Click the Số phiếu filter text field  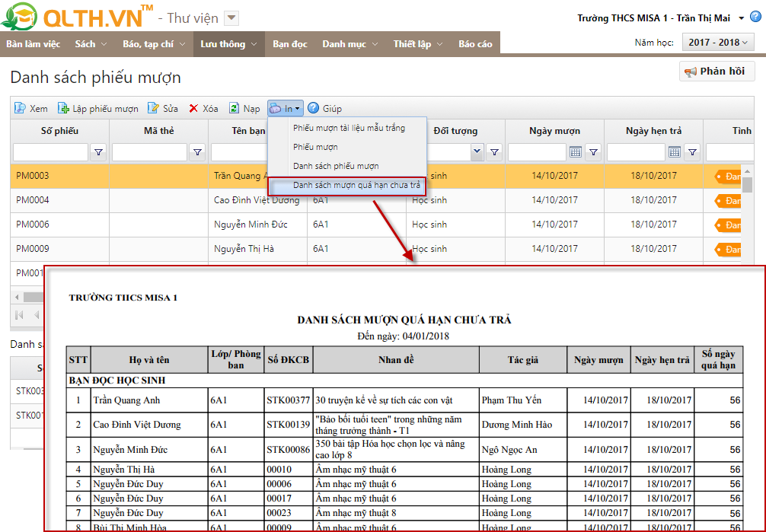coord(51,152)
